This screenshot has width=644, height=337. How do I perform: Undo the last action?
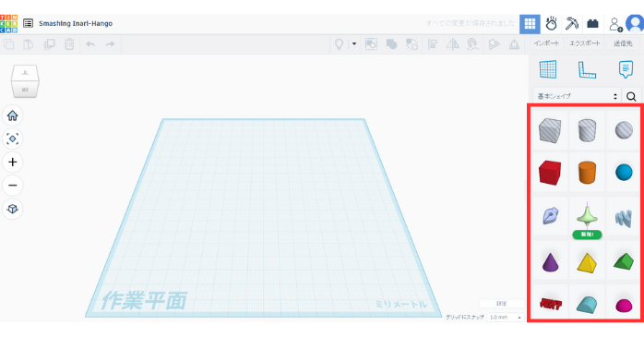click(x=90, y=44)
